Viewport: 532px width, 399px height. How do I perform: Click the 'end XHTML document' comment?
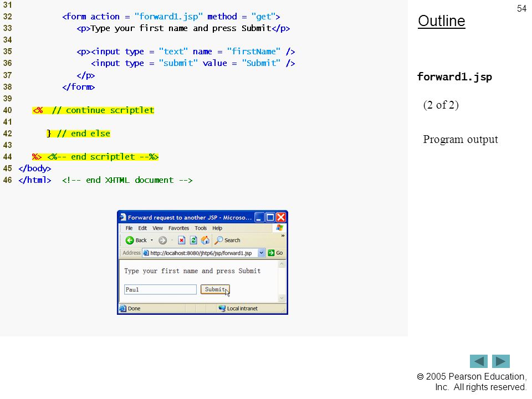click(127, 180)
